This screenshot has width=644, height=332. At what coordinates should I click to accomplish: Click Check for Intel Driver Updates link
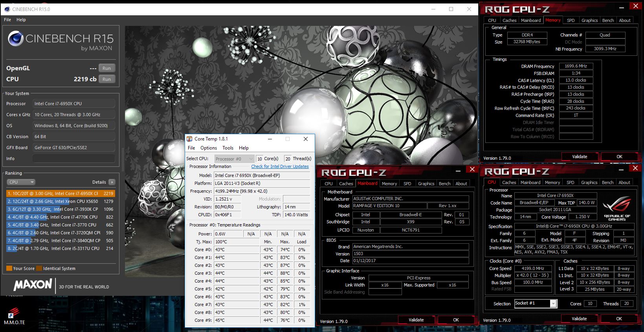point(280,166)
